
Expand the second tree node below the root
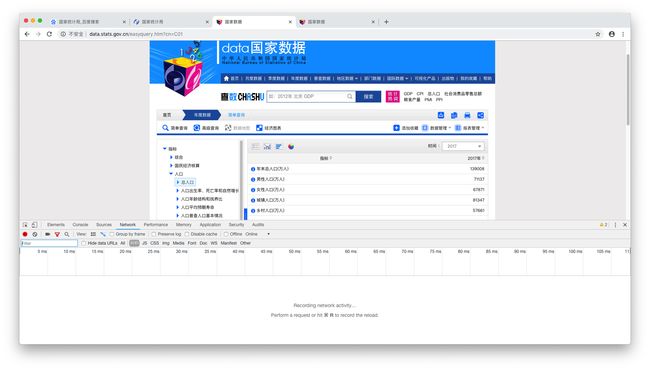[171, 165]
